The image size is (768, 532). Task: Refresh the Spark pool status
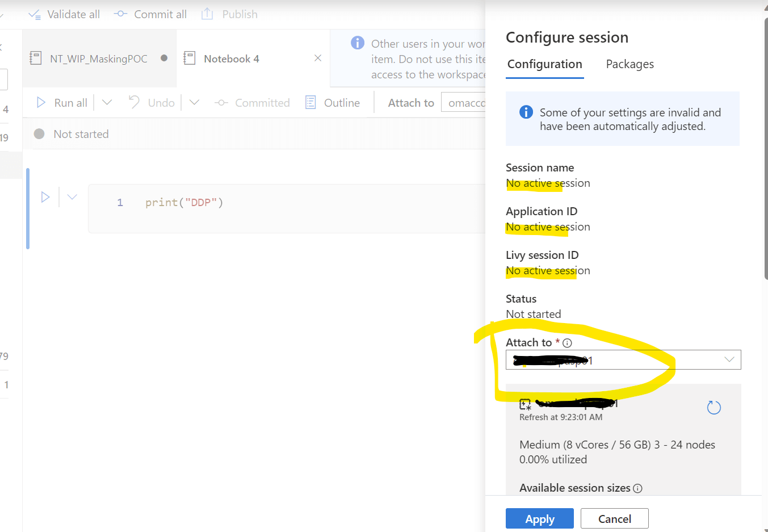pyautogui.click(x=714, y=408)
